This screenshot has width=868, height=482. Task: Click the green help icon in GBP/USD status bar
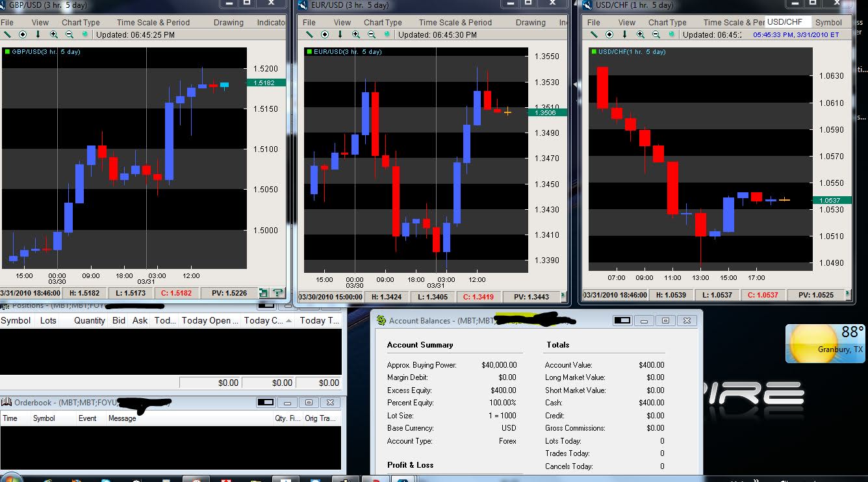click(x=277, y=293)
